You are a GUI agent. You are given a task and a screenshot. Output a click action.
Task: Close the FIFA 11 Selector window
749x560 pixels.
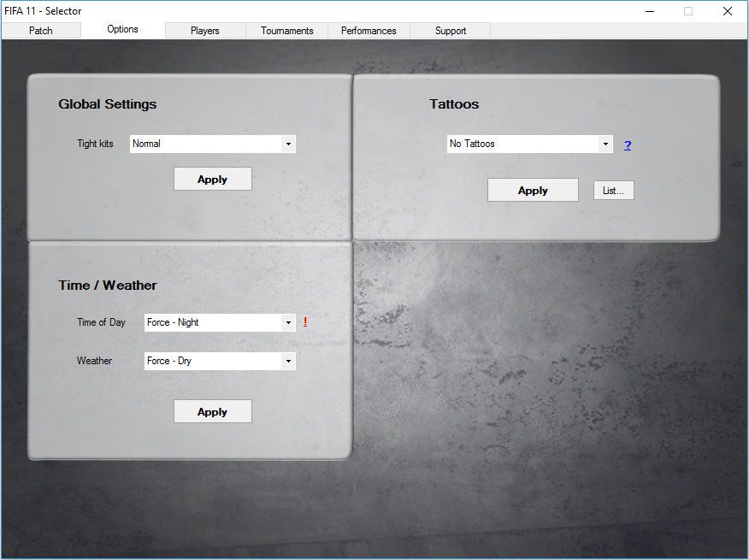728,11
